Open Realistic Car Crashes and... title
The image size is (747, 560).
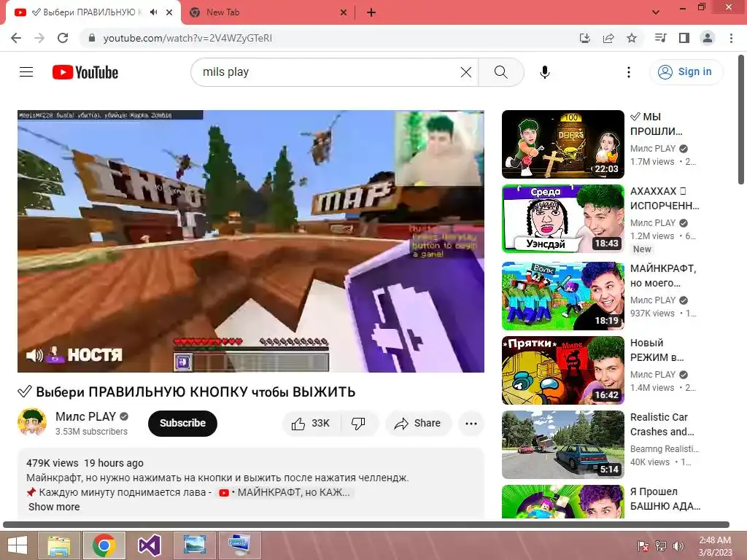tap(662, 424)
